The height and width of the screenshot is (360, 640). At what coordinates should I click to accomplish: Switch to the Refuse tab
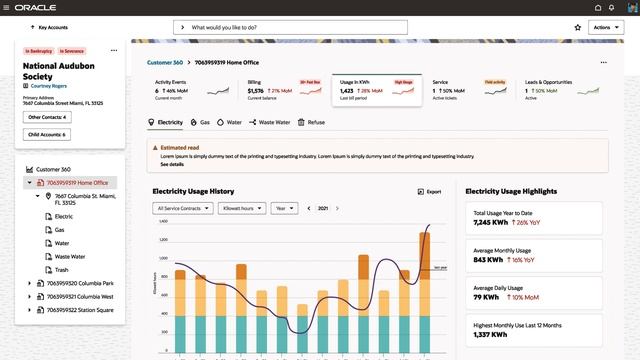pyautogui.click(x=311, y=122)
